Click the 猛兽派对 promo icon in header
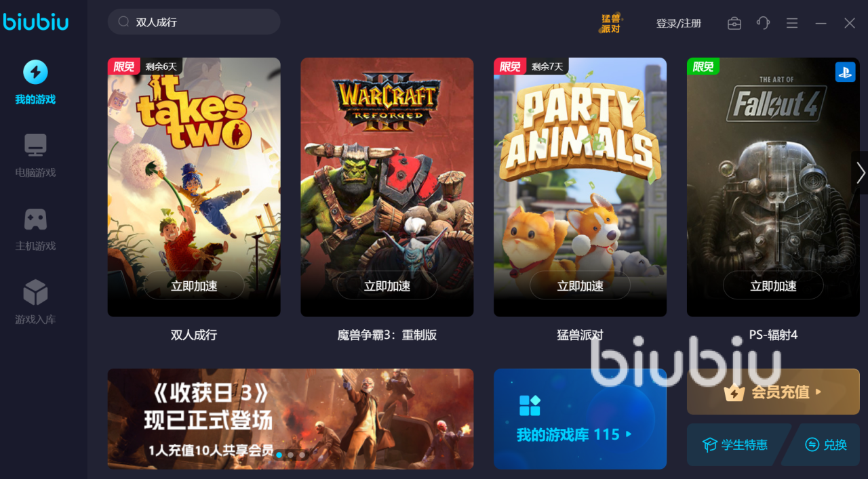This screenshot has height=479, width=868. pyautogui.click(x=611, y=24)
